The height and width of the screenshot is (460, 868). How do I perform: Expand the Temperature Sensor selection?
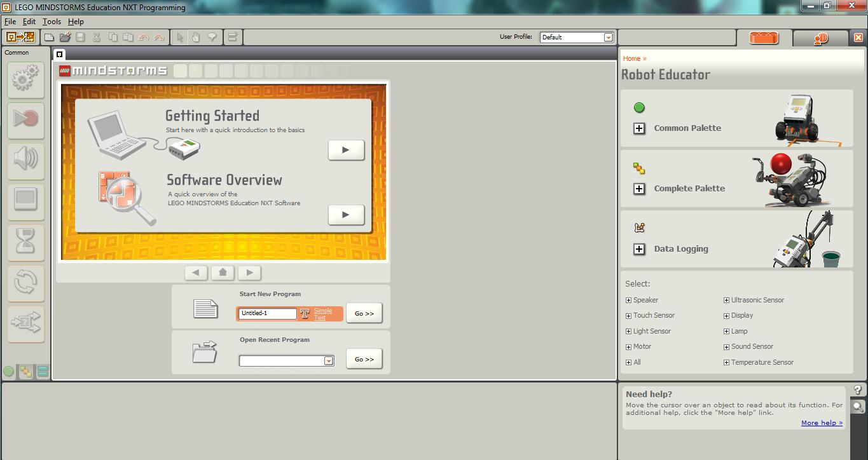[726, 362]
